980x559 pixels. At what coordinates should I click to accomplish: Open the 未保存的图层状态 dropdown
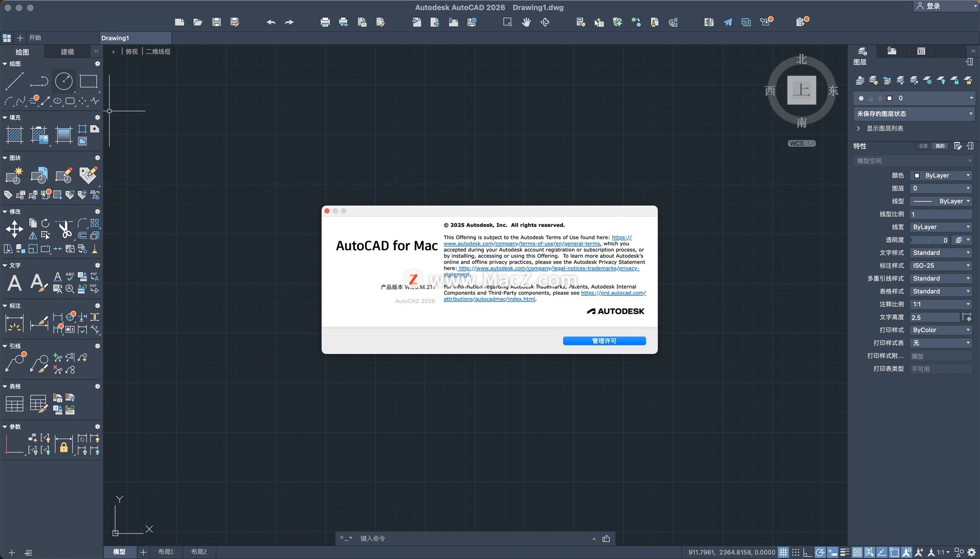point(914,114)
